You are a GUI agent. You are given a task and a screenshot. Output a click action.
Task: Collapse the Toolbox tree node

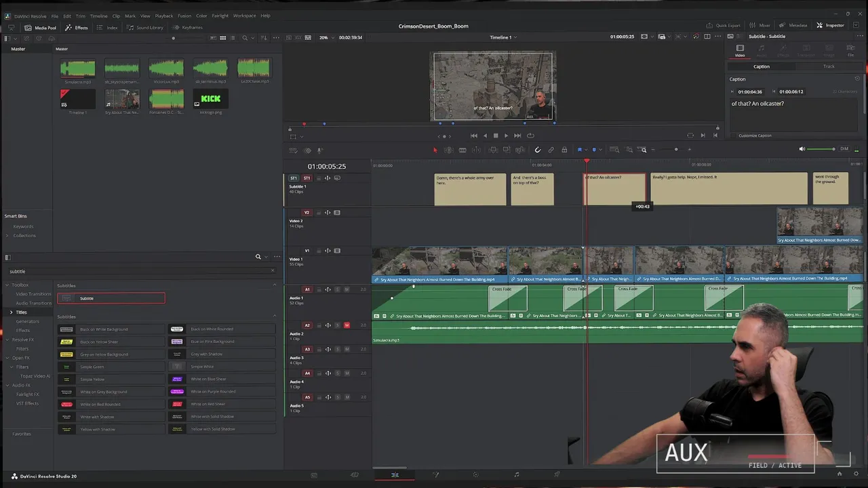pyautogui.click(x=7, y=285)
